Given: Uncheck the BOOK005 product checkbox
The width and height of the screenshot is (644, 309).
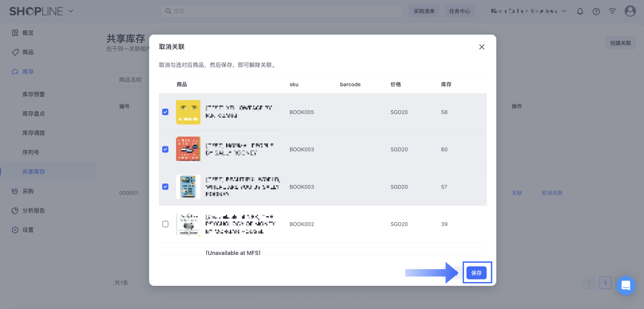Looking at the screenshot, I should [165, 112].
